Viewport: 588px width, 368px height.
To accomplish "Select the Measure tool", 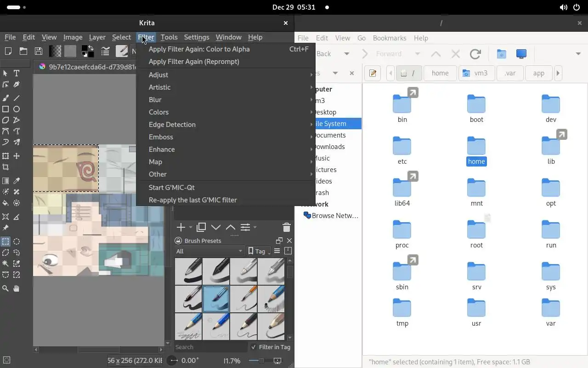I will tap(17, 217).
